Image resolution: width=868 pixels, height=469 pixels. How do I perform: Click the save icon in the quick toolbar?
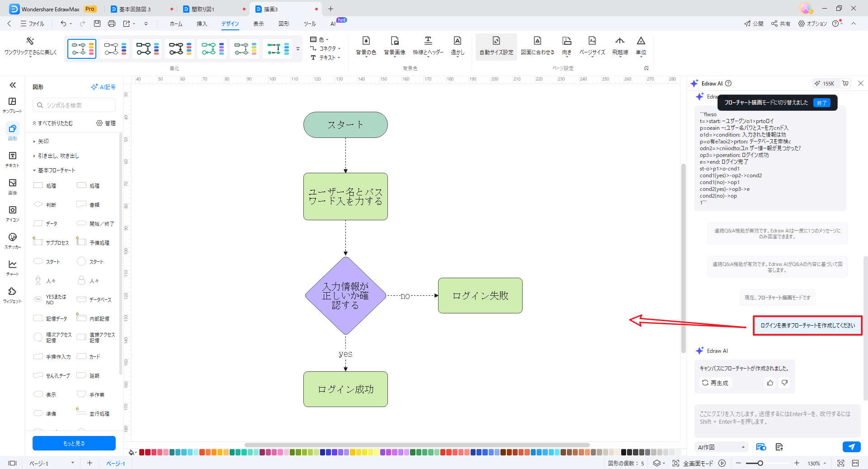(x=97, y=24)
